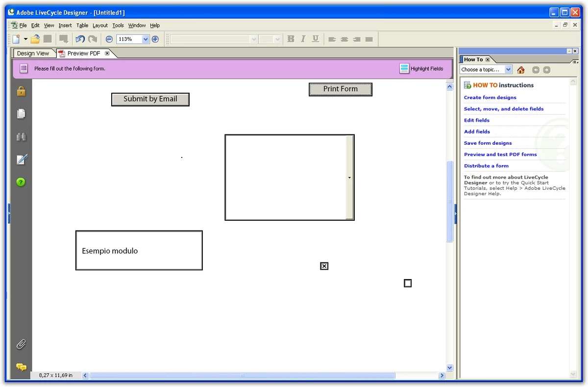Click the Esempio modulo text field
This screenshot has width=588, height=387.
(139, 251)
